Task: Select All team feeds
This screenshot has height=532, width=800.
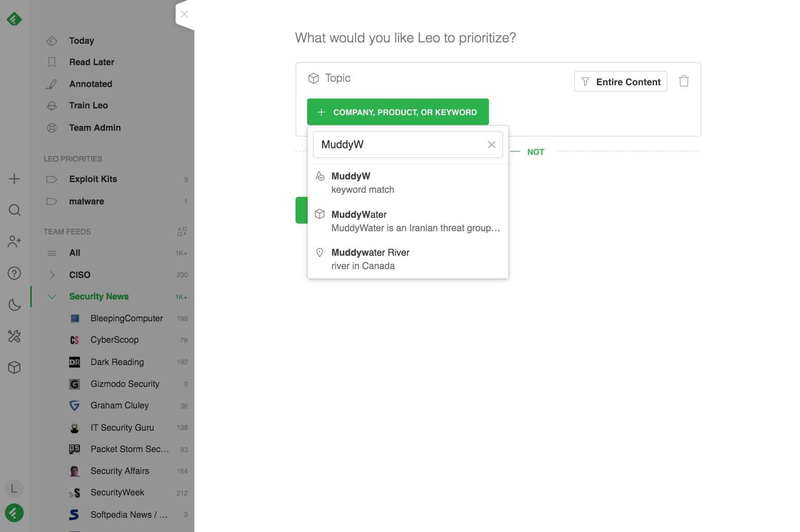Action: 75,253
